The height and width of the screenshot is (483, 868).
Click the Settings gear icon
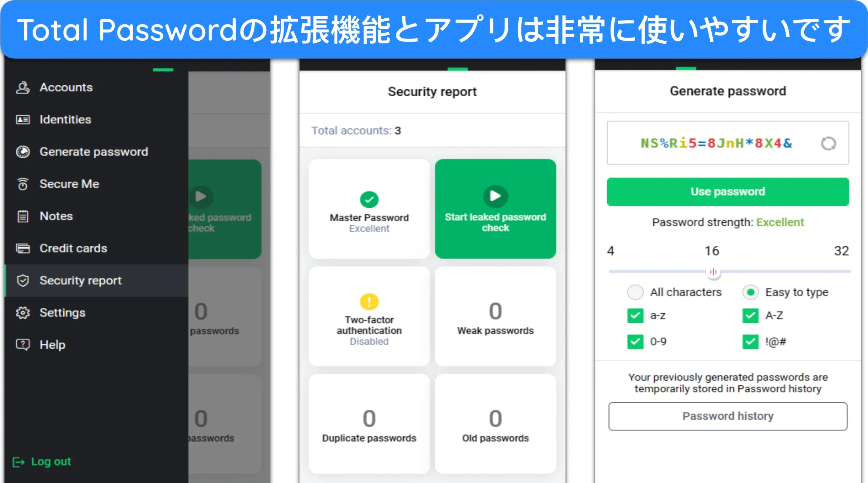pos(23,313)
